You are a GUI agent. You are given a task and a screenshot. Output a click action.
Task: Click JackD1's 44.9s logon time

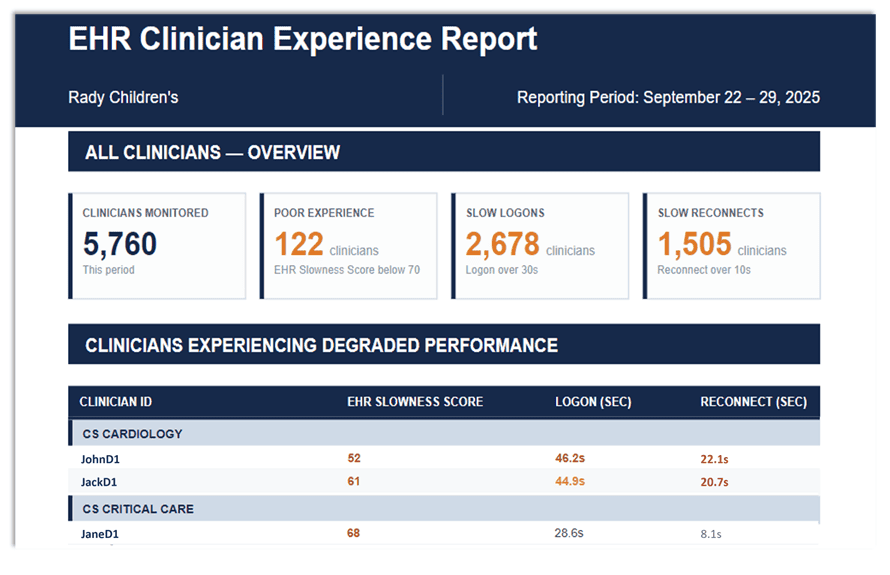pyautogui.click(x=570, y=481)
